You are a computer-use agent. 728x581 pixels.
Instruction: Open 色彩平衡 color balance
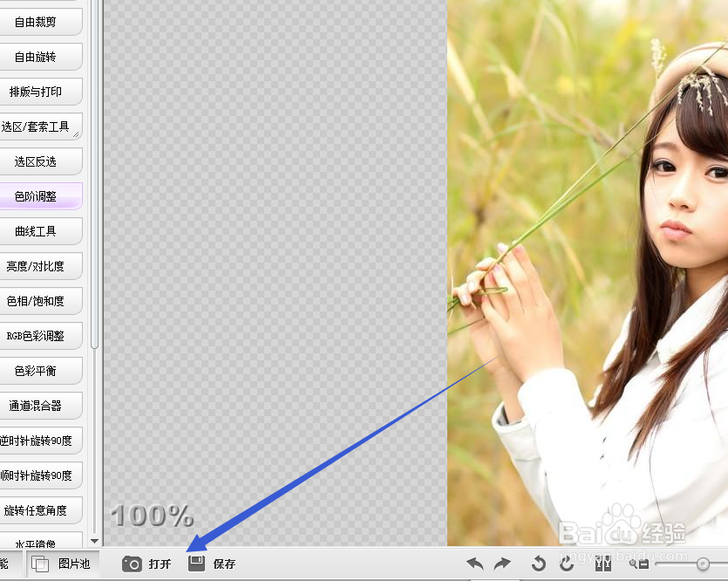tap(40, 371)
